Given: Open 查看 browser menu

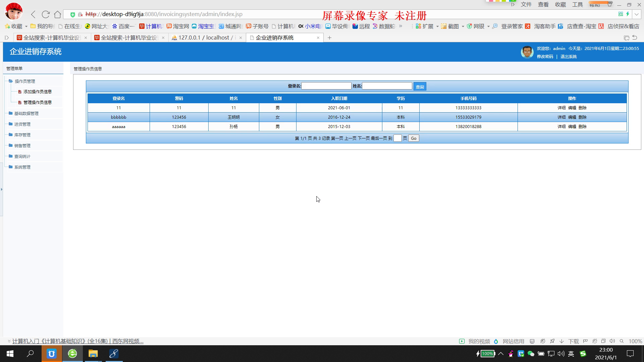Looking at the screenshot, I should point(543,4).
